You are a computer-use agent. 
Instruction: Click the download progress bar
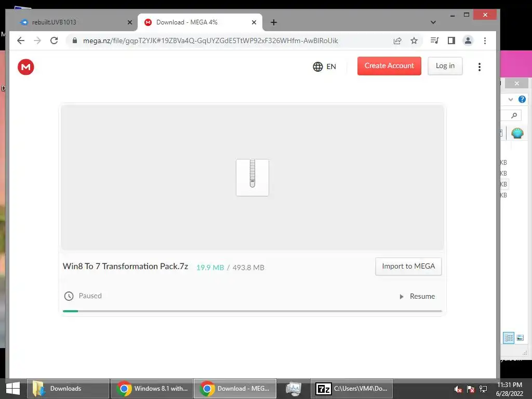click(x=252, y=311)
